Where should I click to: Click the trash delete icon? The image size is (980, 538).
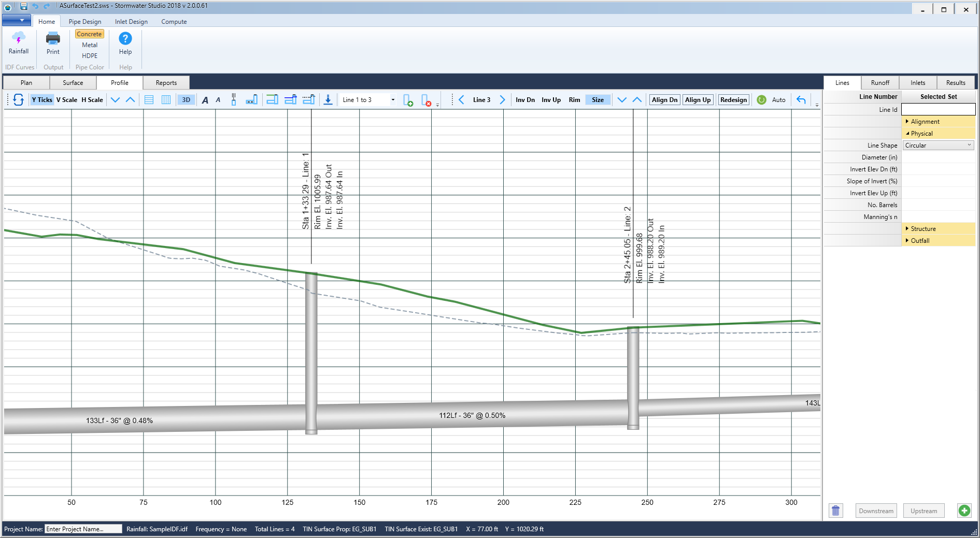835,511
